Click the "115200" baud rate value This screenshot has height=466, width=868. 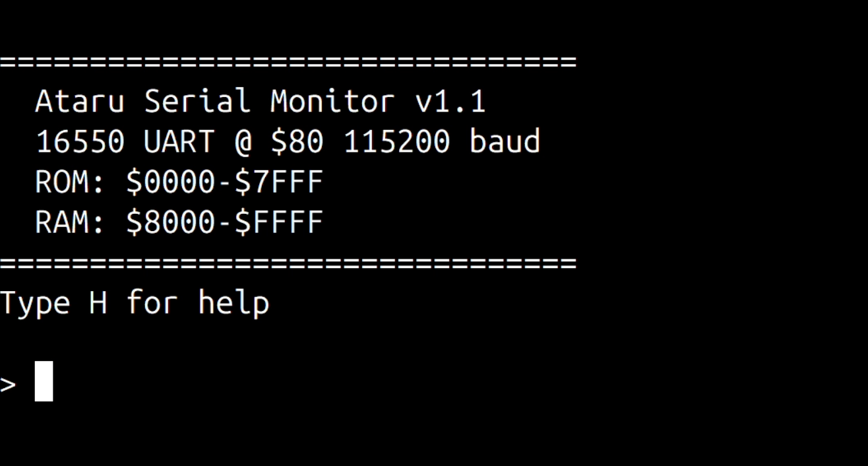(397, 142)
